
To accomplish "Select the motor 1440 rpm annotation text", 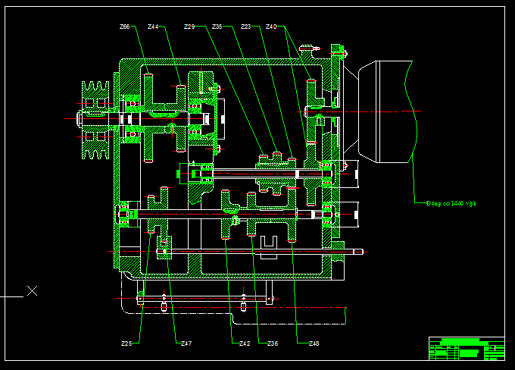I will tap(451, 203).
